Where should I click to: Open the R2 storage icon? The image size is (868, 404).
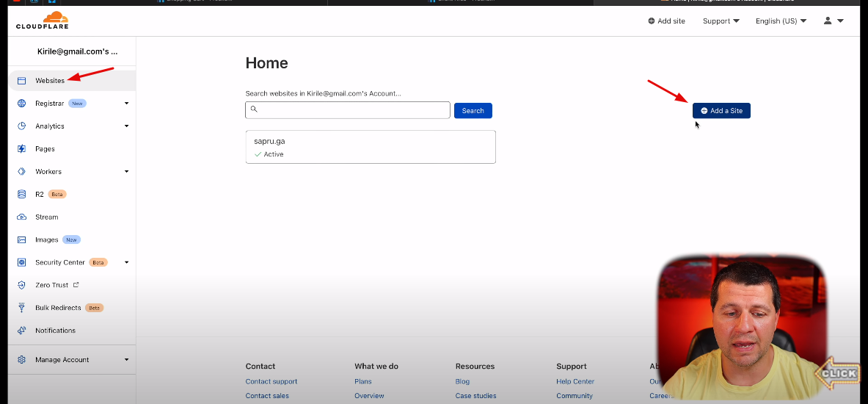pos(21,195)
